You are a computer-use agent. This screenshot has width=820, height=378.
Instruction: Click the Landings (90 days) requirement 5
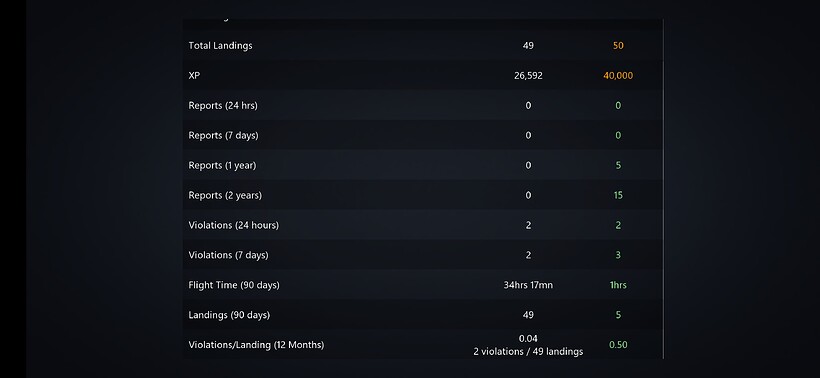pyautogui.click(x=618, y=315)
